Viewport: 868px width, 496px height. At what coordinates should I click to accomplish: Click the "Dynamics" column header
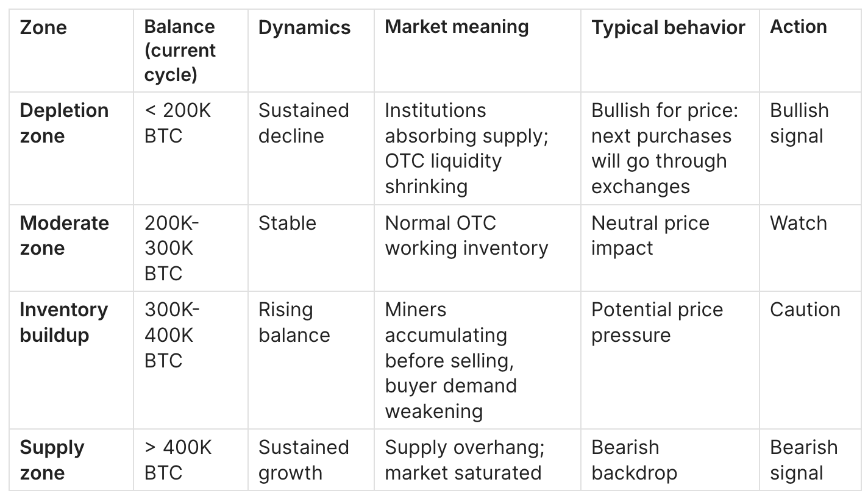click(304, 27)
